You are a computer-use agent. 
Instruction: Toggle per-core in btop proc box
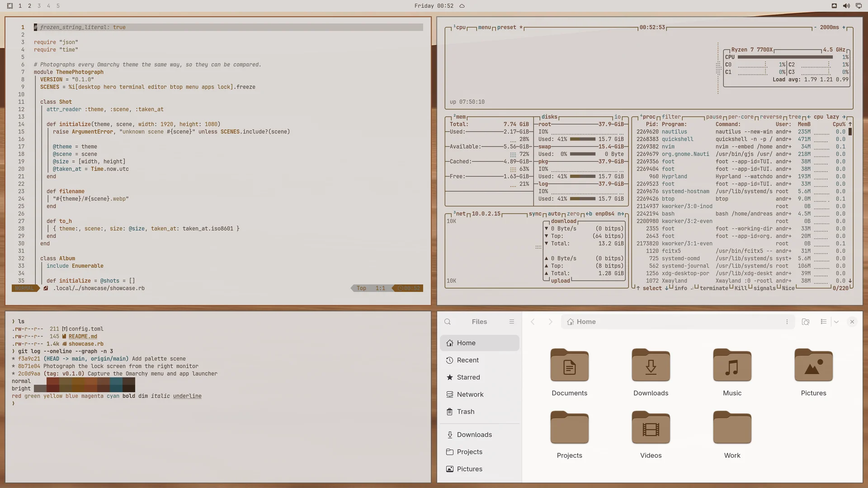(741, 117)
